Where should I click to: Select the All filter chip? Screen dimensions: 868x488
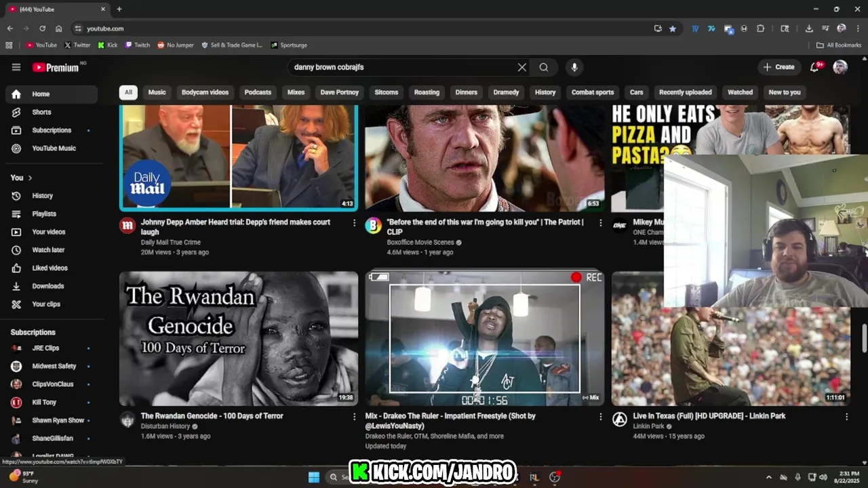128,92
